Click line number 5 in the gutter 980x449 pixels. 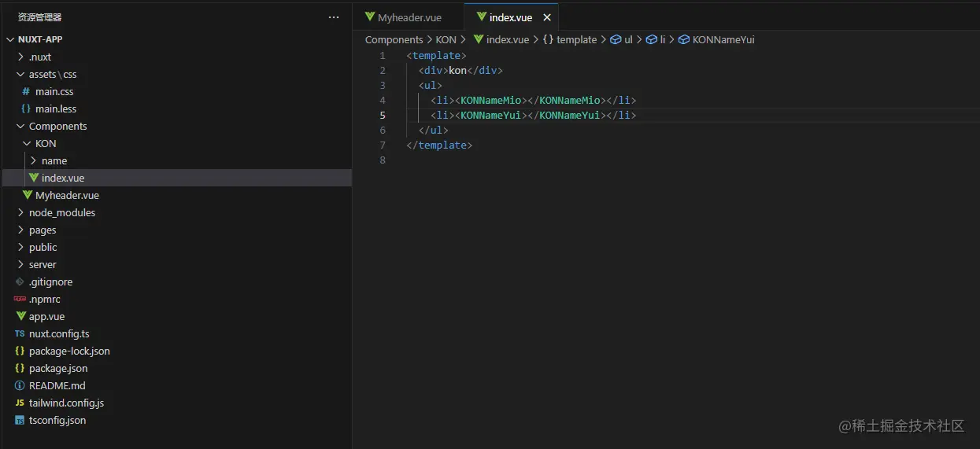tap(383, 115)
